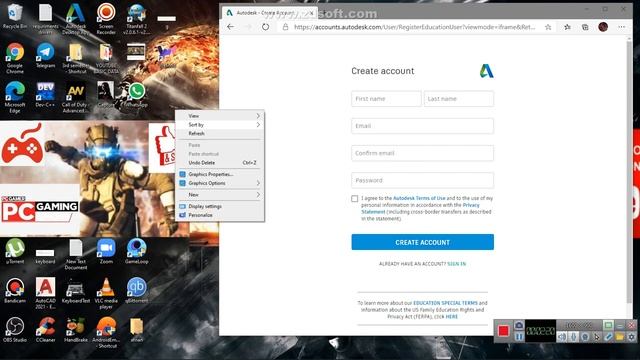
Task: Check the agree to Terms checkbox
Action: 355,198
